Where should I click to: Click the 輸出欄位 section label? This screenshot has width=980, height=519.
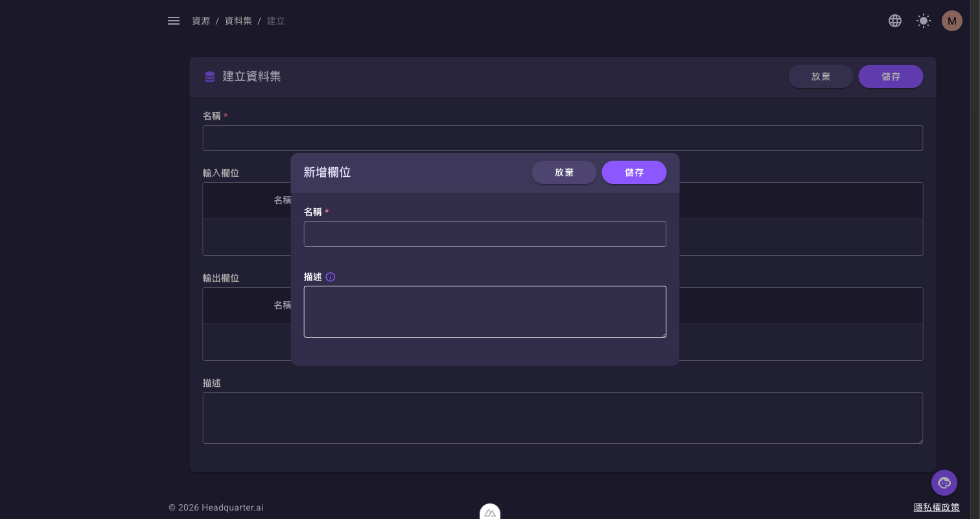pyautogui.click(x=221, y=278)
